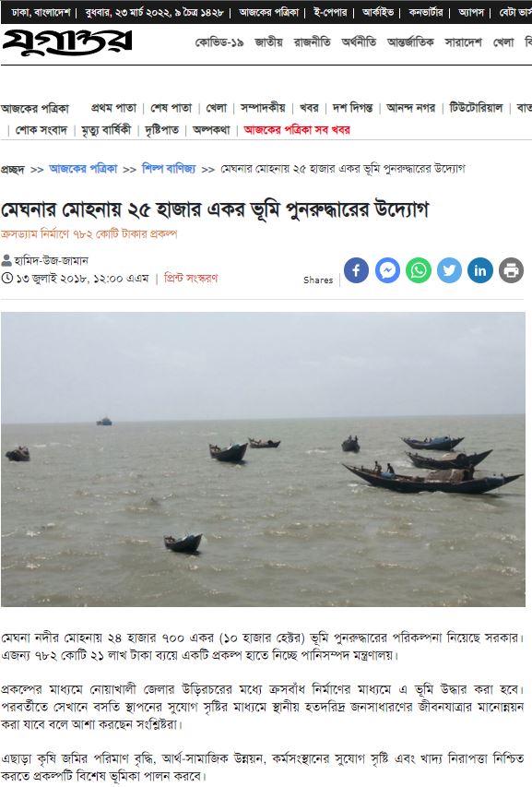Viewport: 532px width, 787px height.
Task: Select the খেলা tab in the top navigation
Action: point(503,42)
